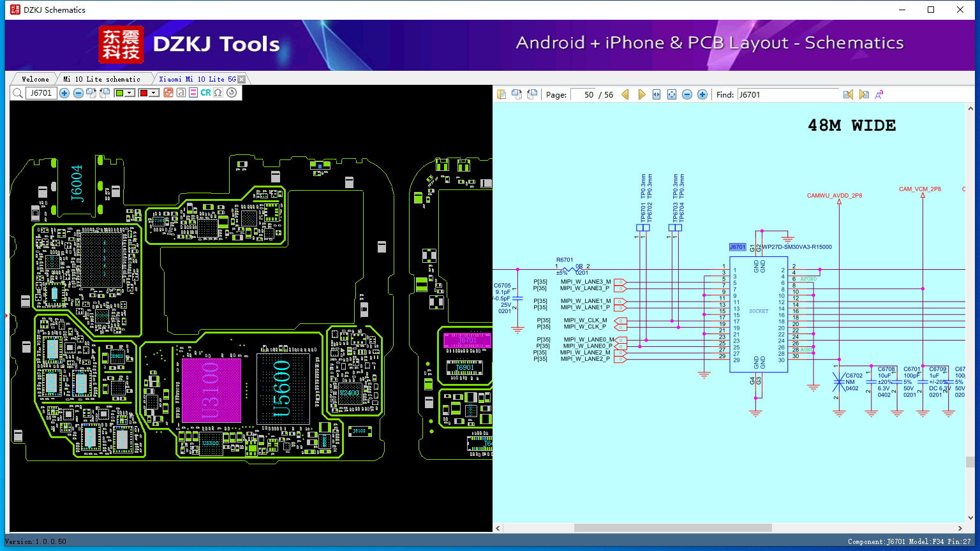Click the R6701 resistor label
This screenshot has height=551, width=980.
click(x=565, y=260)
